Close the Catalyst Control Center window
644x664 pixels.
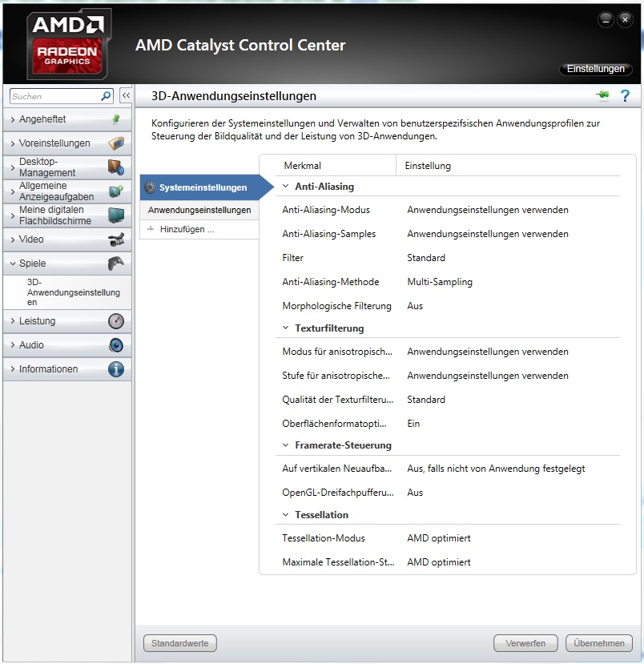click(625, 20)
